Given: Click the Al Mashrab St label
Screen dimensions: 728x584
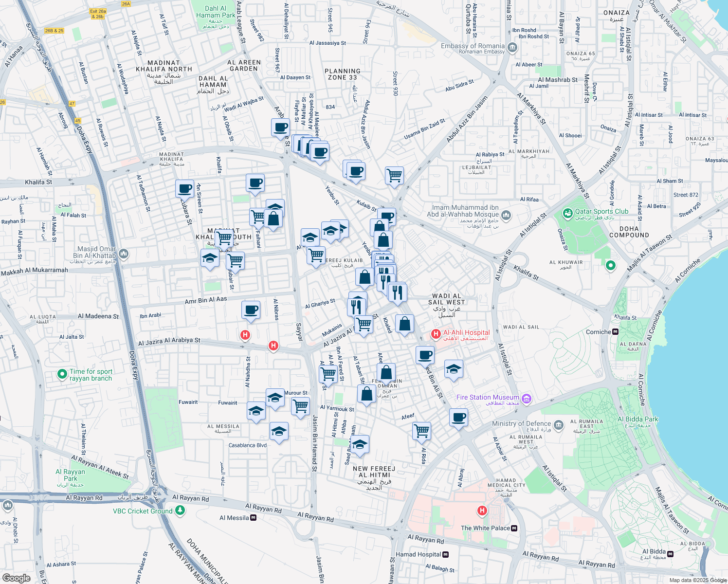Looking at the screenshot, I should (558, 80).
